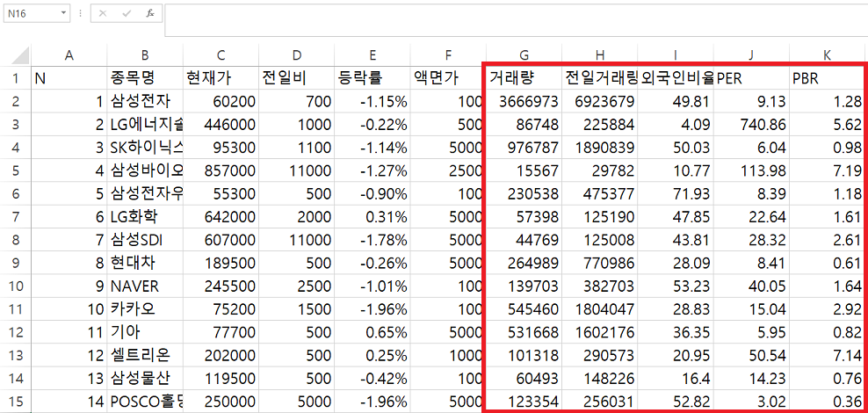Click the cell with value 245500
The width and height of the screenshot is (868, 413).
click(221, 286)
